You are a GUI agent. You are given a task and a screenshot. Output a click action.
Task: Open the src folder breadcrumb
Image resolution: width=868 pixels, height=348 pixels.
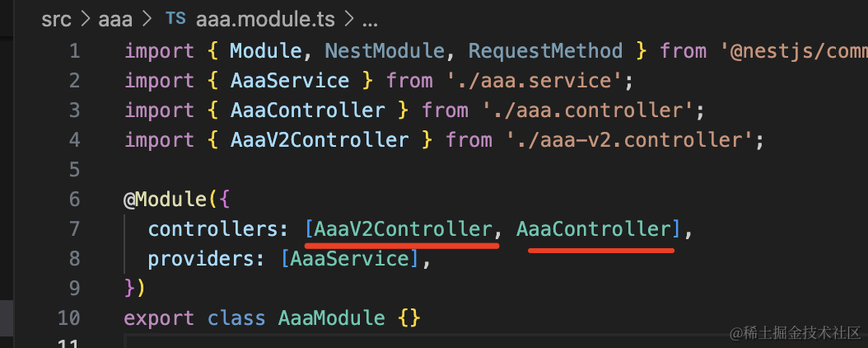point(56,18)
